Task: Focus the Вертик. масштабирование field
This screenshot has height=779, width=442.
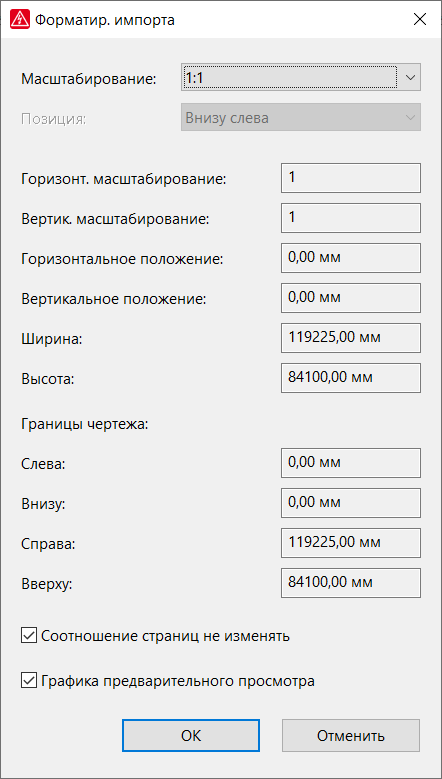Action: tap(351, 218)
